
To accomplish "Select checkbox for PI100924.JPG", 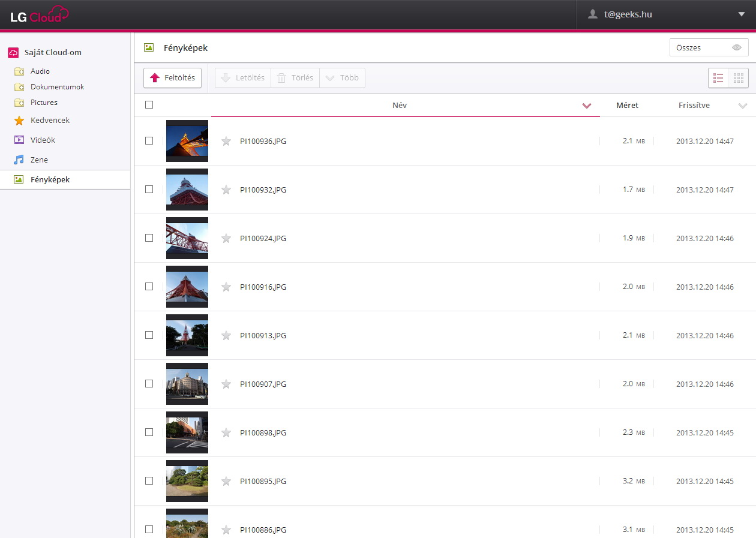I will coord(149,238).
